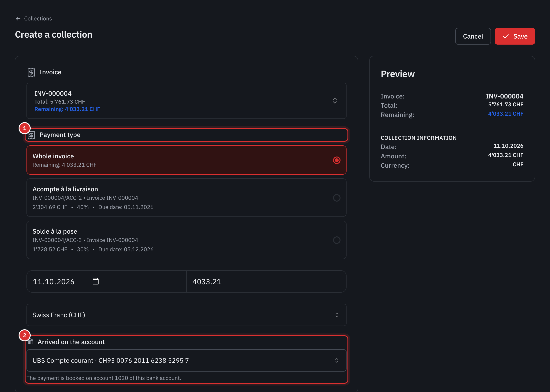Click the account 1020 booking note
This screenshot has height=392, width=550.
pos(104,378)
